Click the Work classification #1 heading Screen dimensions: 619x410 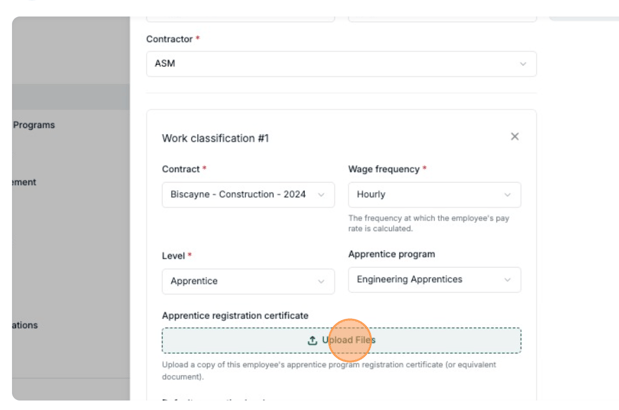coord(215,138)
